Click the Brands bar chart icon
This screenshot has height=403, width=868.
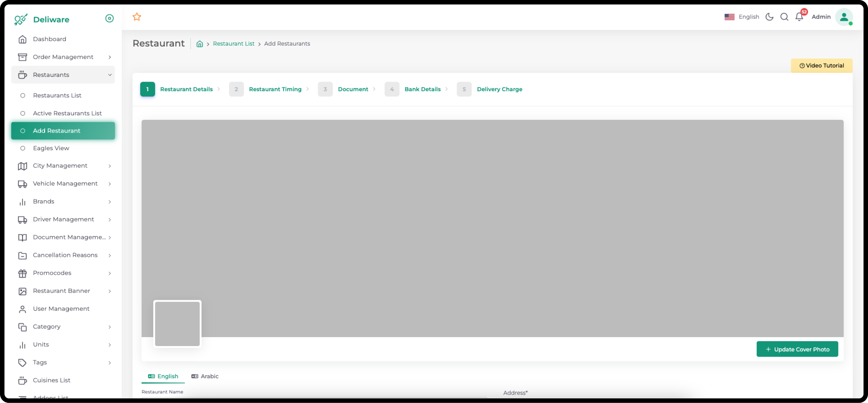pos(22,202)
